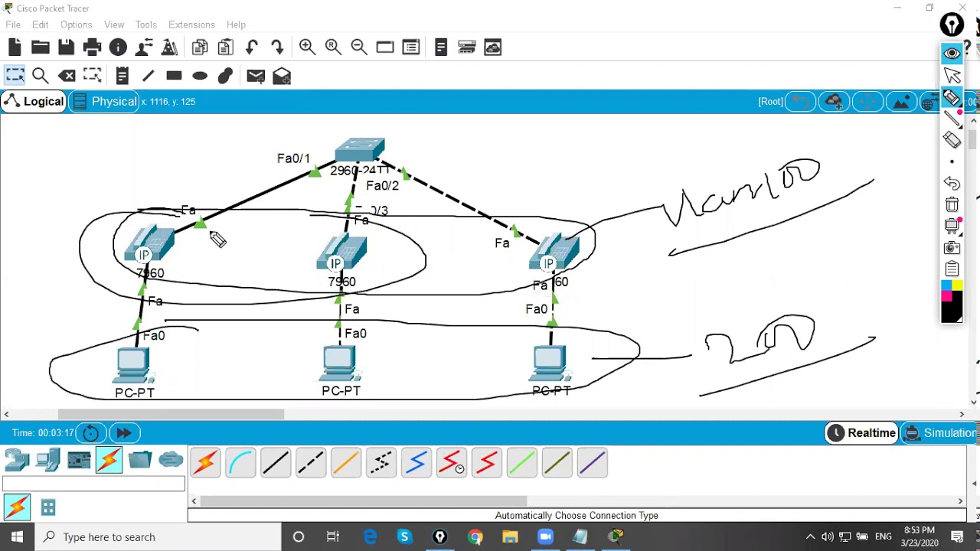This screenshot has width=980, height=551.
Task: Open the Edit menu
Action: click(41, 24)
